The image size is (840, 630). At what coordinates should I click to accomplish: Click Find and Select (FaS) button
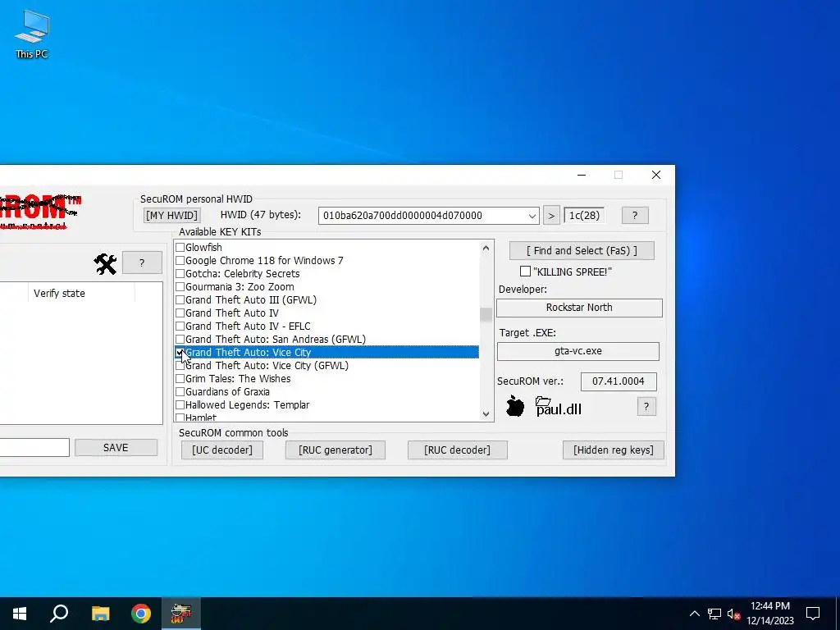coord(582,251)
